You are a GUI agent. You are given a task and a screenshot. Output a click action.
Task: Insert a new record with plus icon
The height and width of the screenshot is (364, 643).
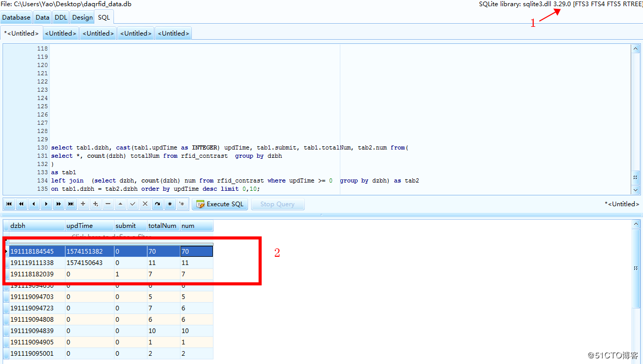84,204
